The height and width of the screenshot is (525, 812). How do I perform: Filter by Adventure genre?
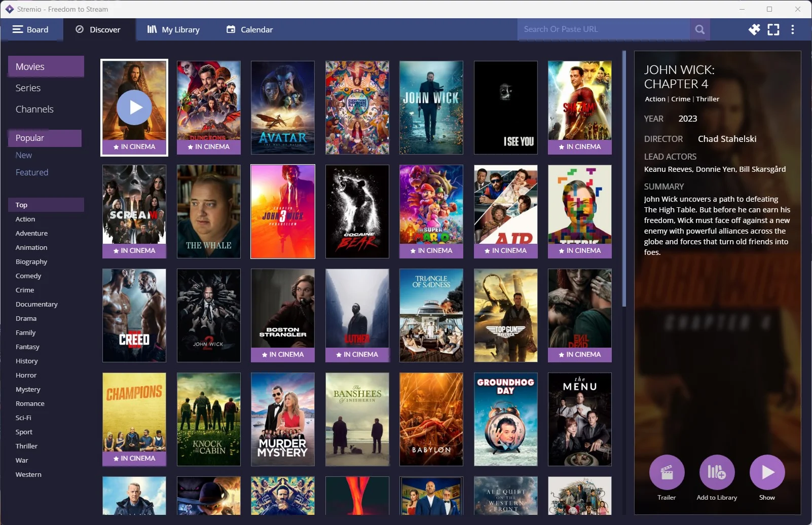pyautogui.click(x=31, y=233)
